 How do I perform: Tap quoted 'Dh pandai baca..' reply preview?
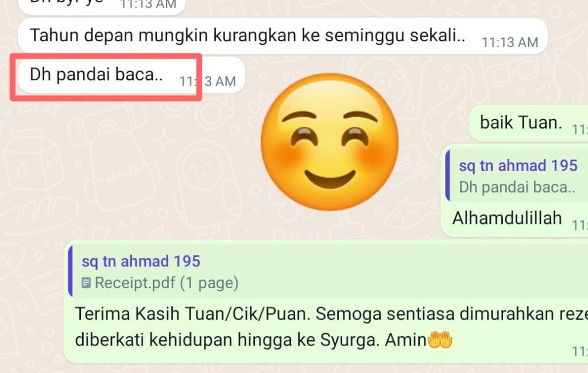click(517, 177)
